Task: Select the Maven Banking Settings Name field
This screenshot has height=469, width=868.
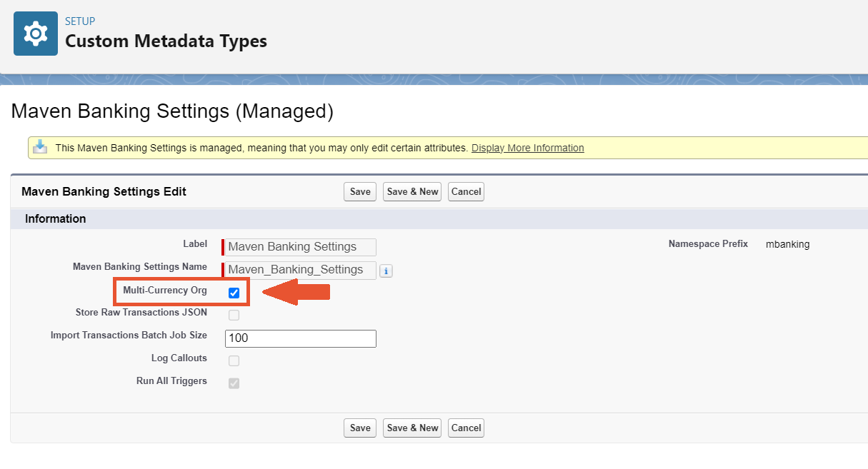Action: [x=300, y=270]
